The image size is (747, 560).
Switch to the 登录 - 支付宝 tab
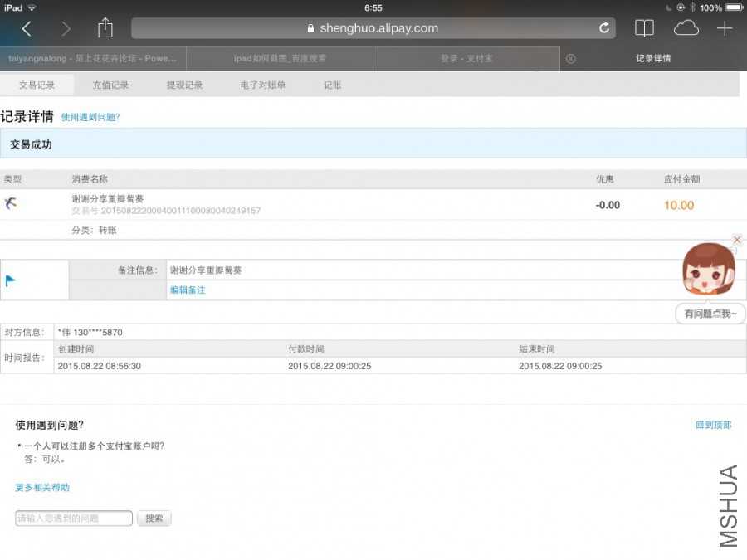click(466, 59)
